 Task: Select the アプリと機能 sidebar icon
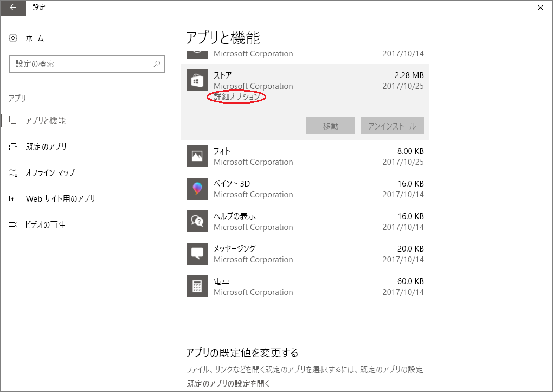12,120
